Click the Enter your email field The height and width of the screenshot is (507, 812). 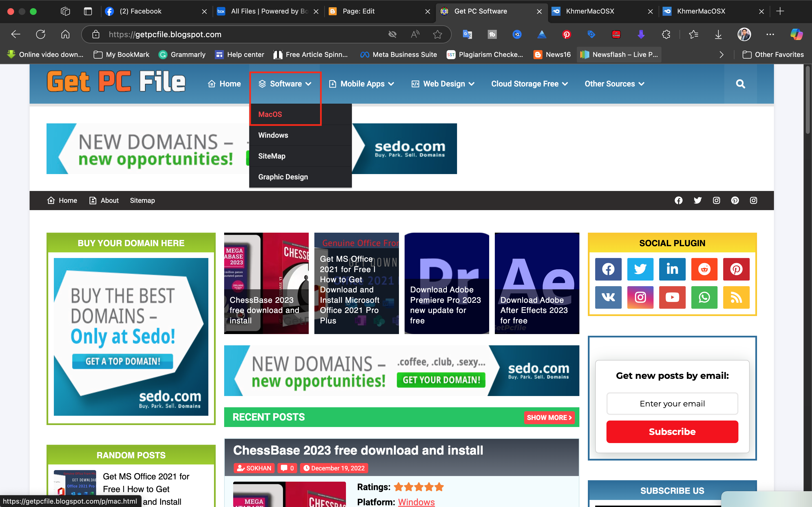pyautogui.click(x=672, y=404)
